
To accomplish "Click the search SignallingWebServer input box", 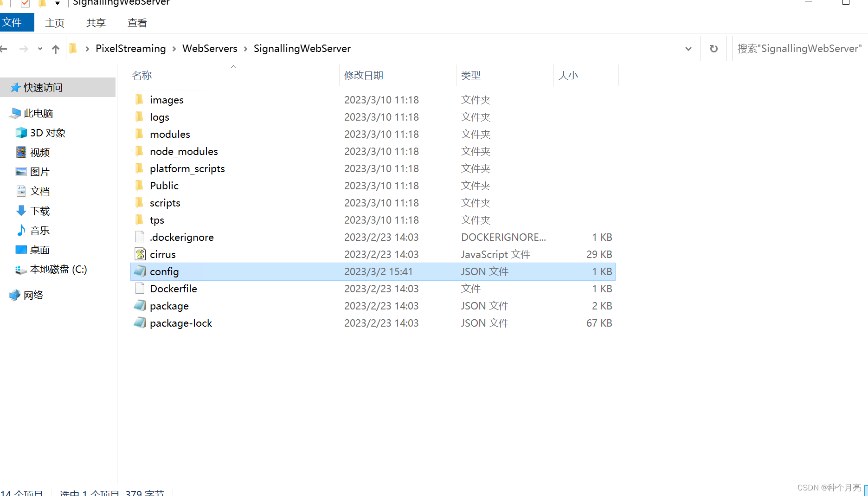I will tap(800, 48).
